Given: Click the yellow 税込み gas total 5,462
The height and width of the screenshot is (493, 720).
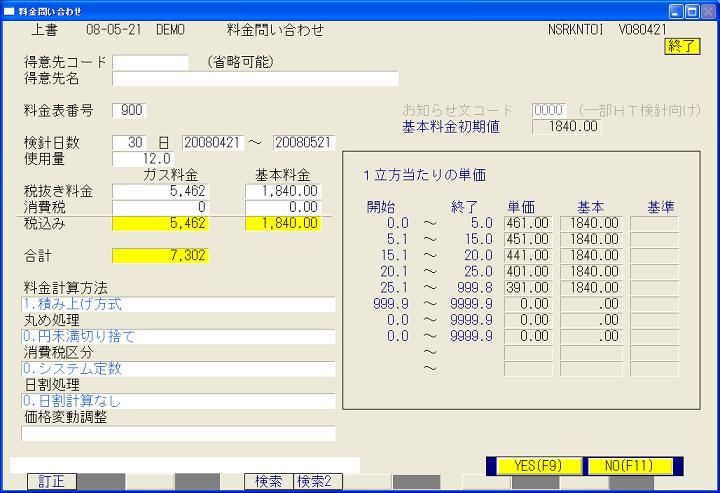Looking at the screenshot, I should (x=161, y=224).
